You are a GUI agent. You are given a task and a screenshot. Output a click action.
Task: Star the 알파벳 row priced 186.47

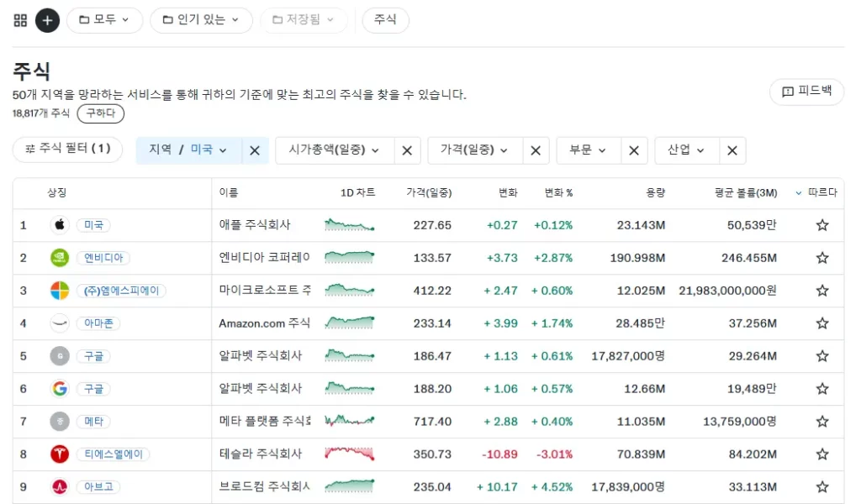pos(822,356)
